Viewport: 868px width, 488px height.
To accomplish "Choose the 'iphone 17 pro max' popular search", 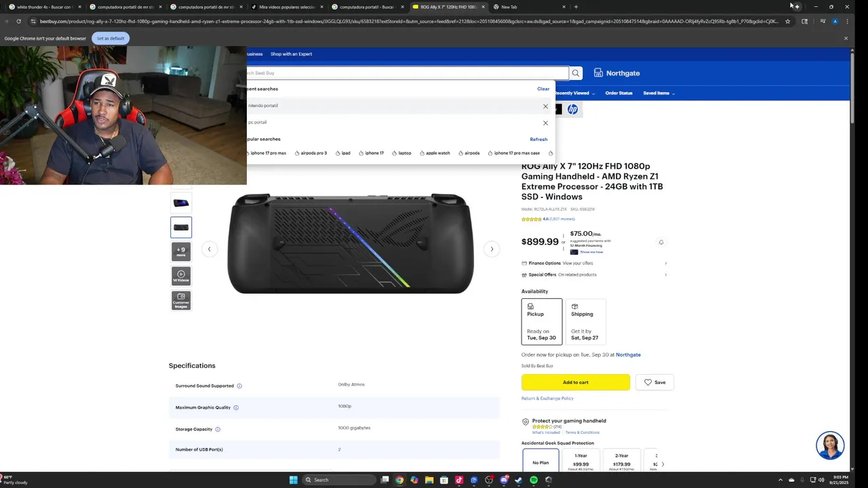I will [265, 153].
